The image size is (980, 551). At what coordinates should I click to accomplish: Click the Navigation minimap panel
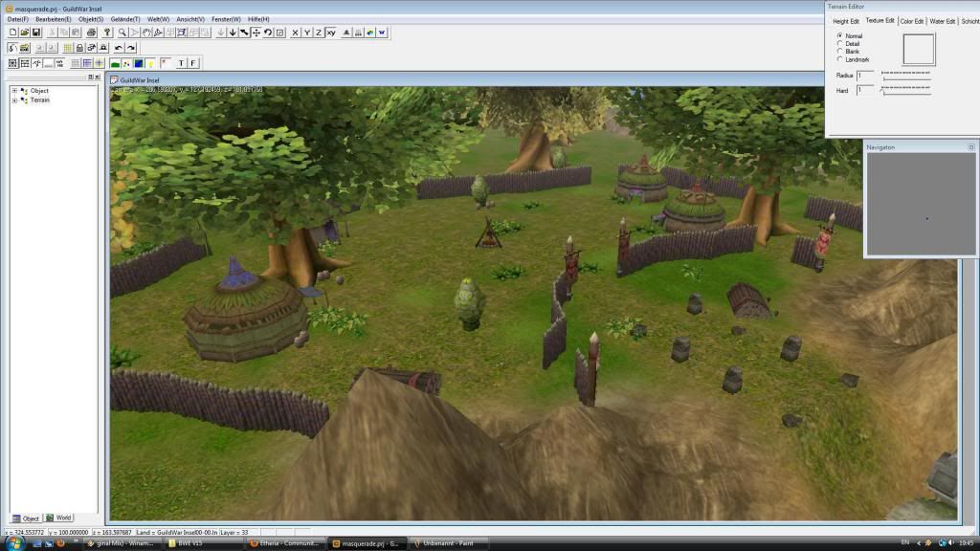pos(920,205)
